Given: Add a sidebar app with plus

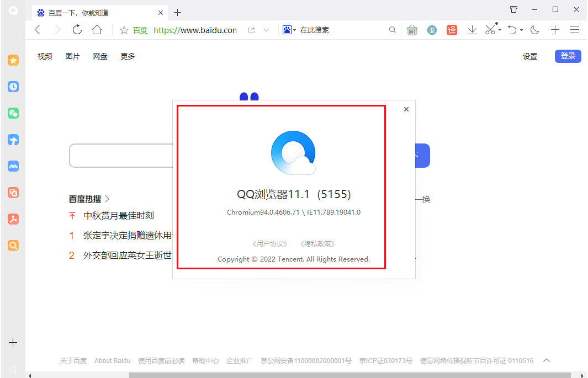Looking at the screenshot, I should (x=13, y=343).
